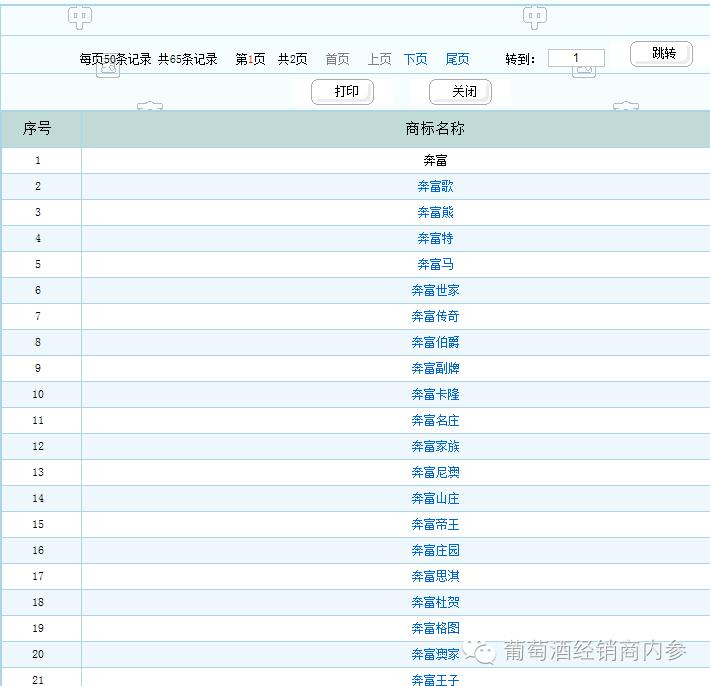The width and height of the screenshot is (710, 686).
Task: Open trademark 奔富马
Action: (435, 264)
